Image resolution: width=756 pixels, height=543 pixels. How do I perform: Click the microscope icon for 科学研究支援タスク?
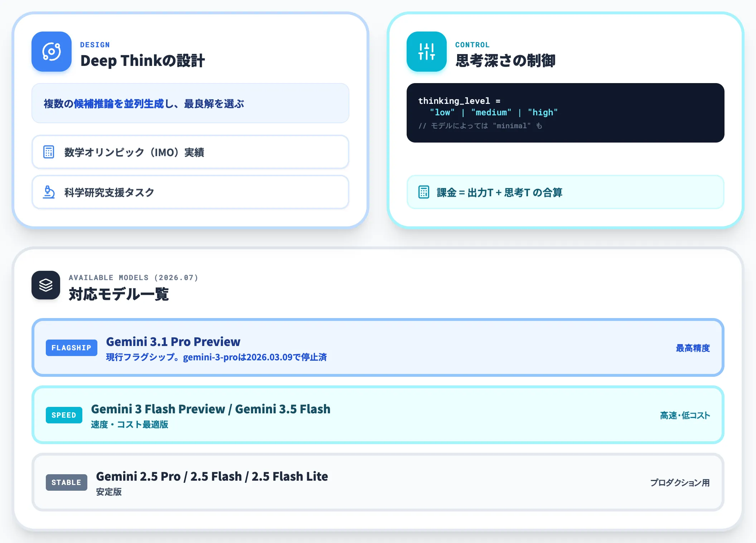tap(49, 192)
